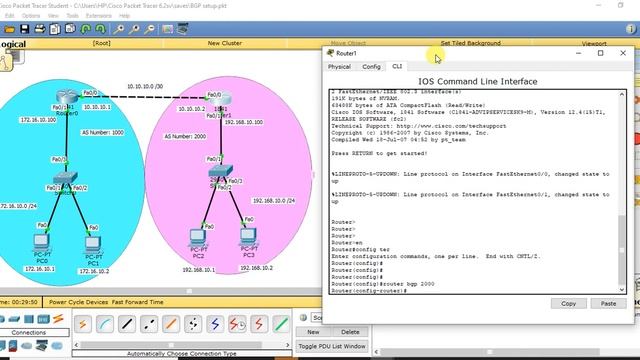Click the AS Number: 1000 label
The image size is (640, 360).
102,133
